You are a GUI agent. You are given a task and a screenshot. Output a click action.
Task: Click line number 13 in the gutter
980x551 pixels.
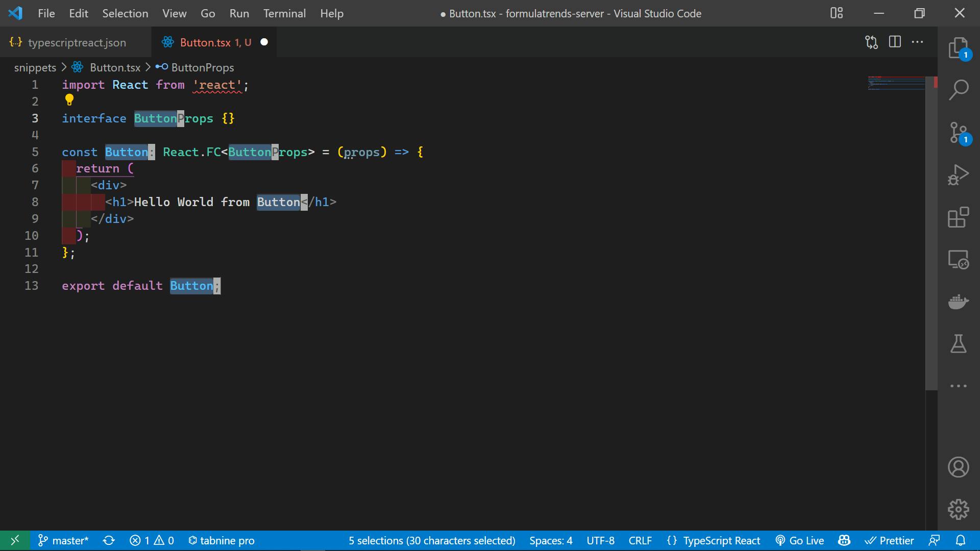[32, 286]
